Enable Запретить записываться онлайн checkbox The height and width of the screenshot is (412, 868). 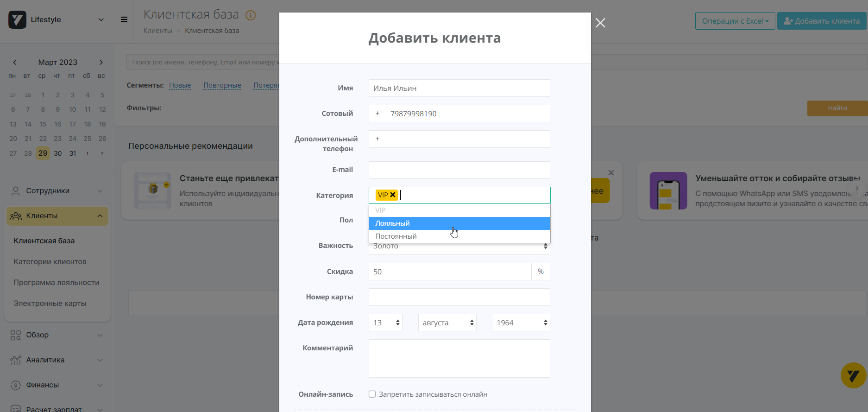(372, 394)
